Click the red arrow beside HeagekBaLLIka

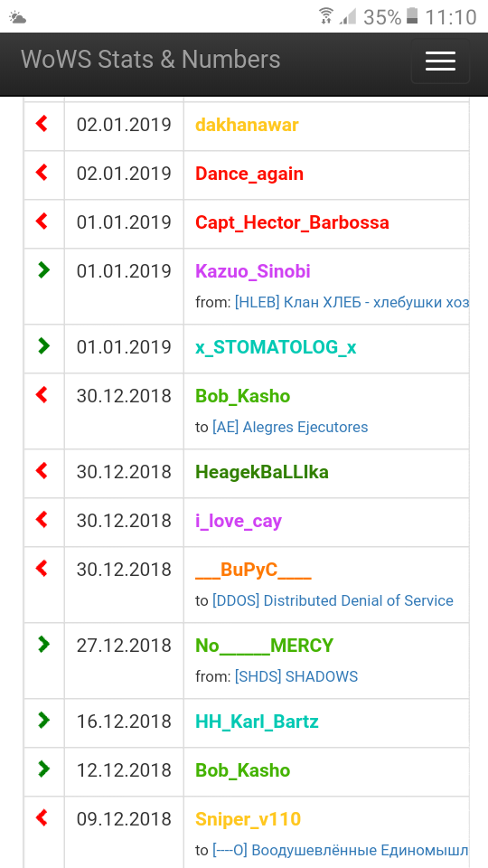42,470
